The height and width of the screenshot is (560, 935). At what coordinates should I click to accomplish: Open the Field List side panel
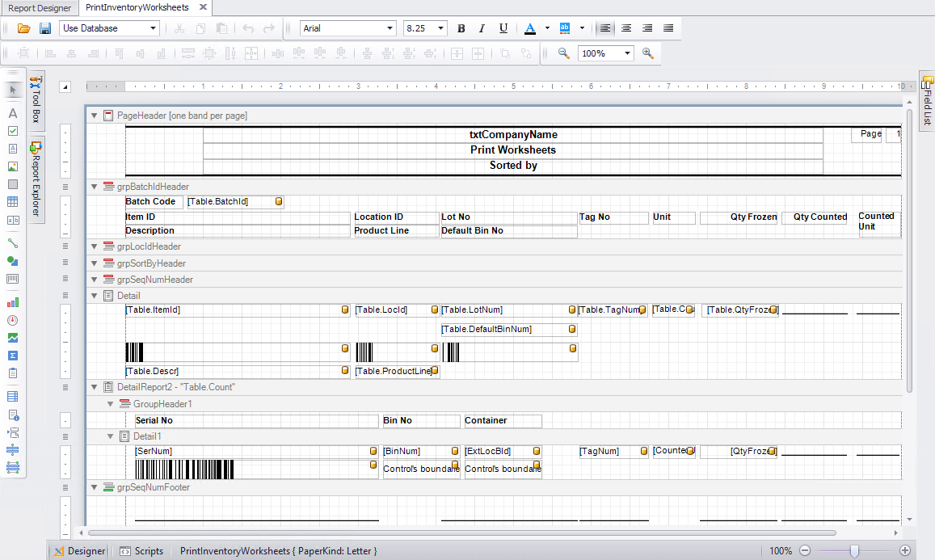click(927, 101)
